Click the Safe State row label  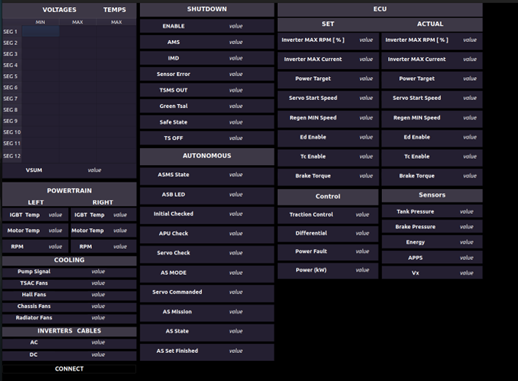click(173, 122)
